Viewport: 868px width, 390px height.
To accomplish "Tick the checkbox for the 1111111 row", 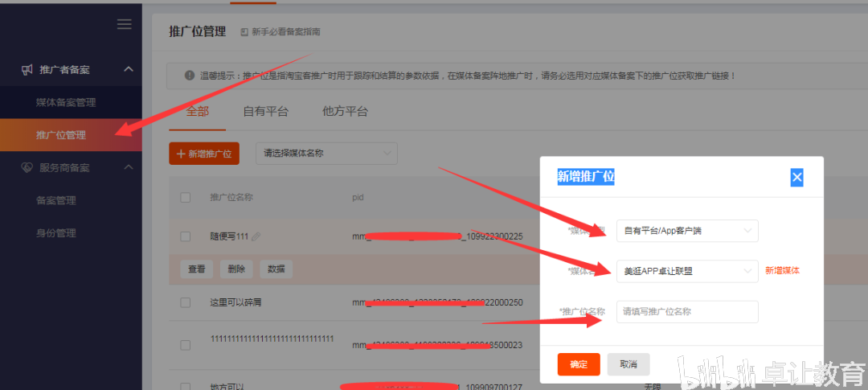I will [186, 345].
